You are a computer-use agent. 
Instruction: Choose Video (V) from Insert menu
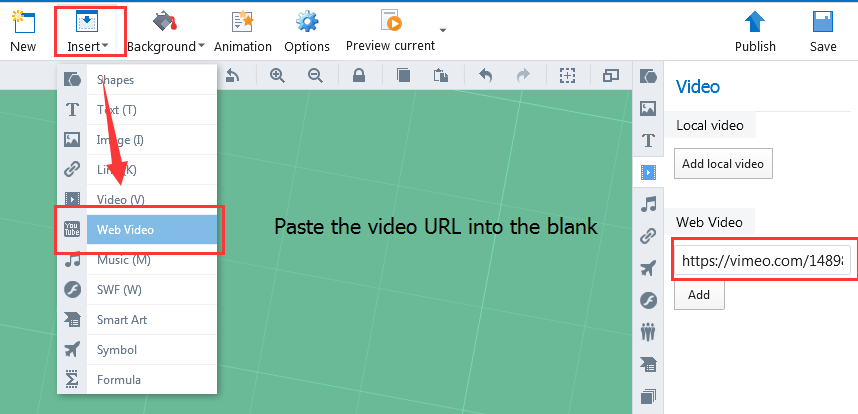[137, 200]
